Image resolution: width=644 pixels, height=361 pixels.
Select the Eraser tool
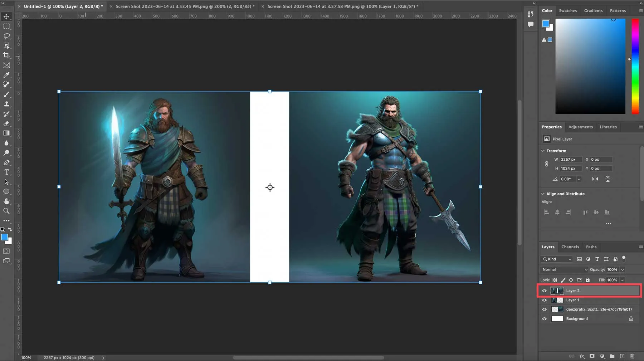tap(6, 123)
